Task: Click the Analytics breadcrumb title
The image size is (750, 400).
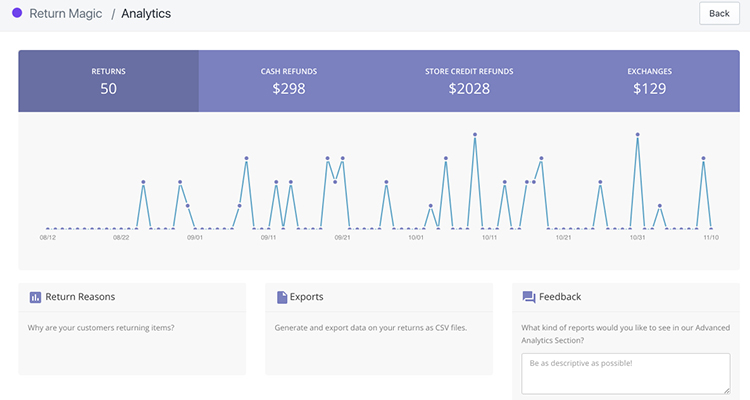Action: point(146,13)
